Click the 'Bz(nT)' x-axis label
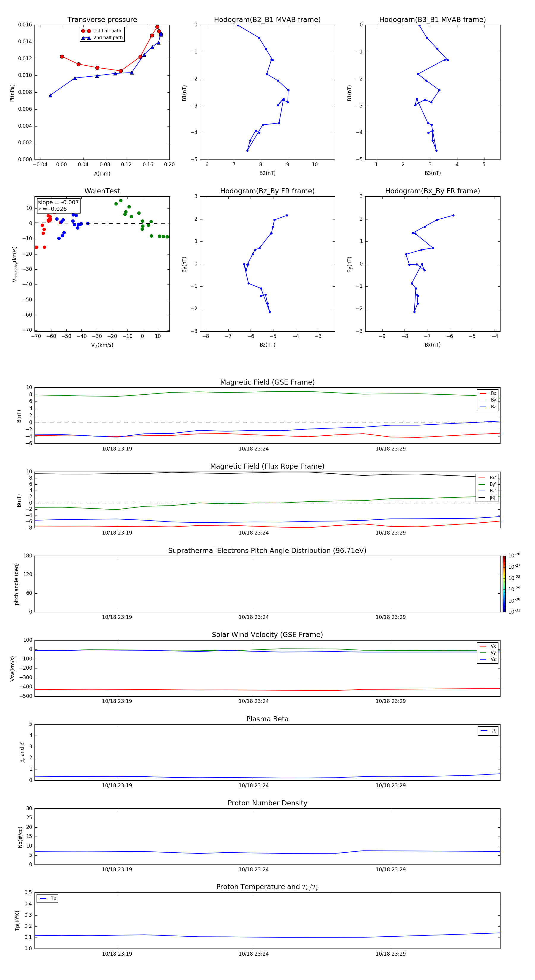The height and width of the screenshot is (980, 535). 267,345
